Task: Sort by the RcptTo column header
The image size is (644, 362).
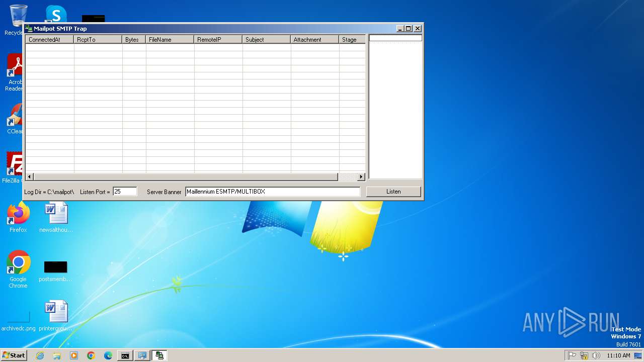Action: (98, 39)
